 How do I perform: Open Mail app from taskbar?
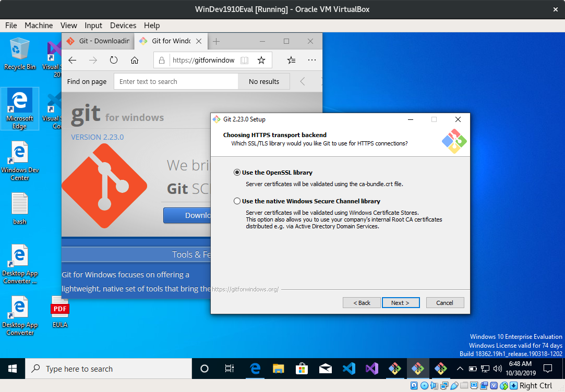[326, 369]
